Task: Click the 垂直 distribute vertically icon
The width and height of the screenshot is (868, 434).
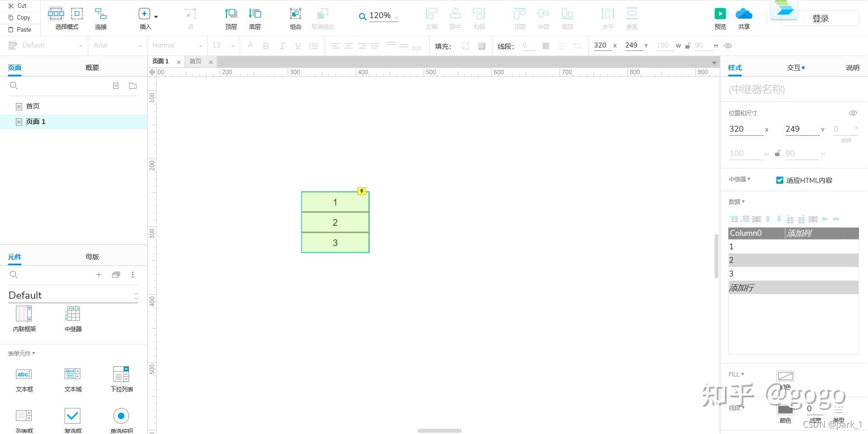Action: (632, 14)
